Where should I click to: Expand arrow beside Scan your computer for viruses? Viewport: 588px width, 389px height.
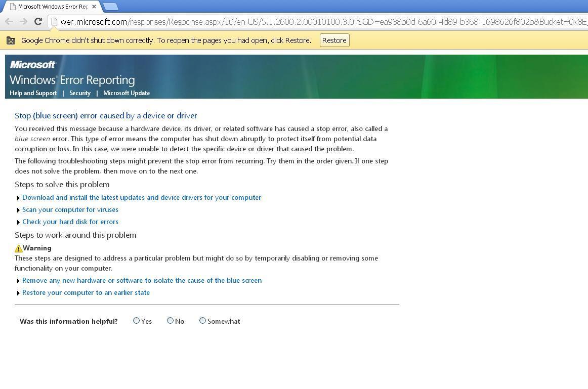18,210
